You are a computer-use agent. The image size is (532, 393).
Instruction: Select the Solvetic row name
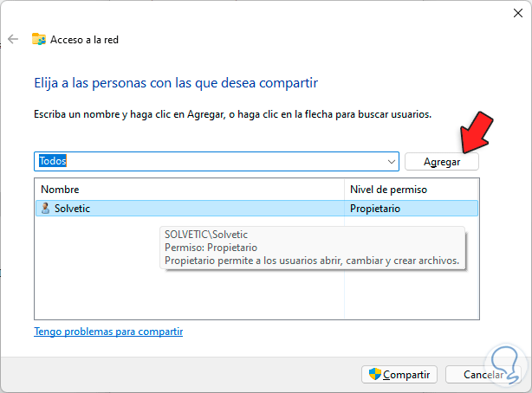click(x=72, y=209)
